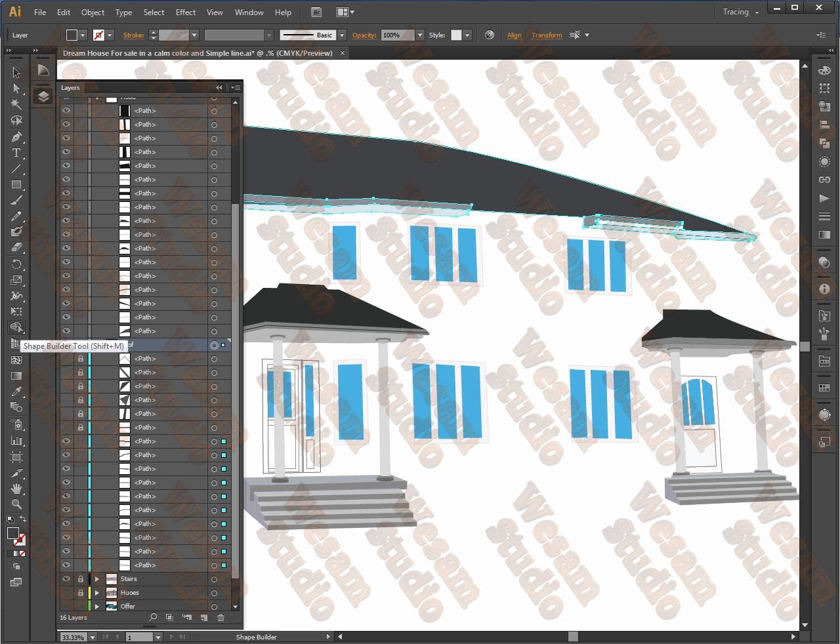This screenshot has width=840, height=644.
Task: Select the Rectangle tool
Action: point(16,185)
